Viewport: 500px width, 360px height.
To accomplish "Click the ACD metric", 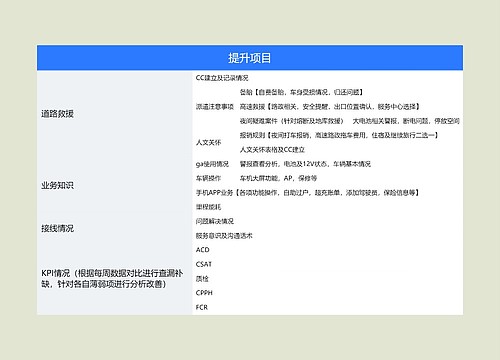I will click(202, 250).
